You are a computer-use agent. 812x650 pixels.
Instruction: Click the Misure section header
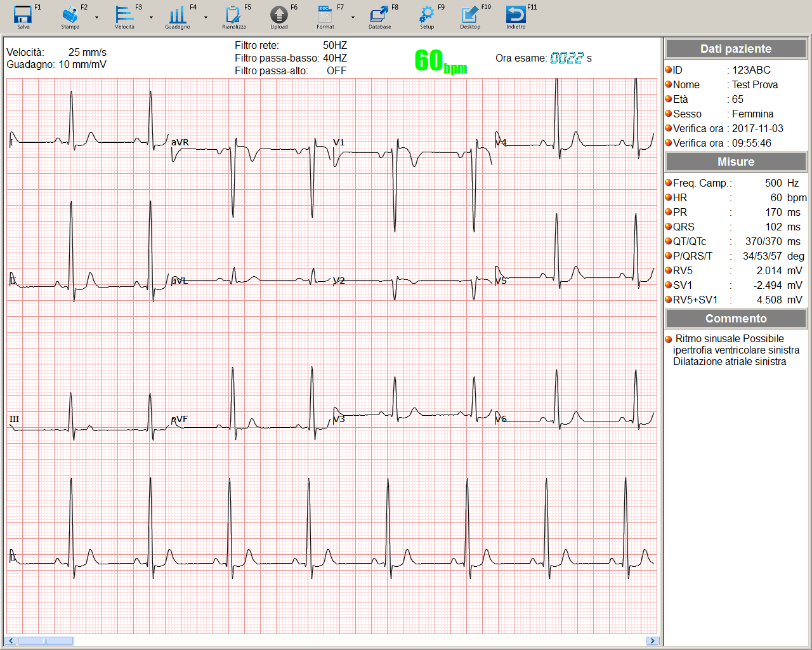point(736,162)
